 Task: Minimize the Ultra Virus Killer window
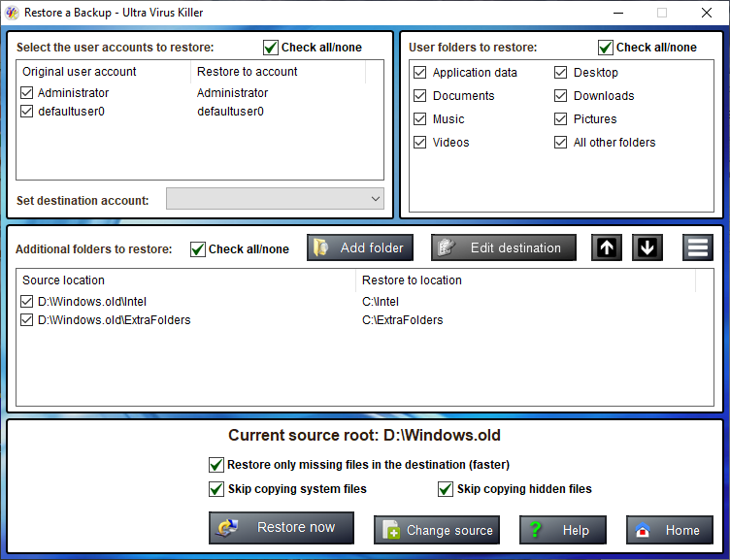pos(618,13)
